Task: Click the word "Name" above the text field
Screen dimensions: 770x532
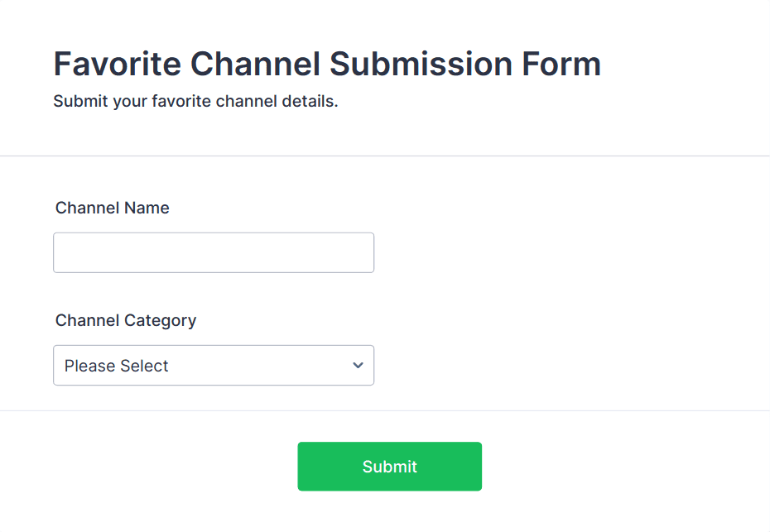Action: (x=147, y=208)
